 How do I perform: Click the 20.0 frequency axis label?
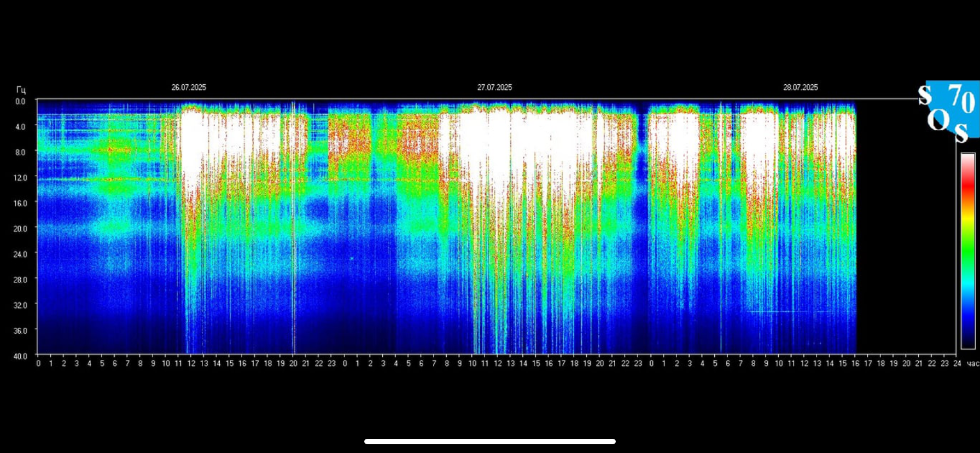coord(20,229)
